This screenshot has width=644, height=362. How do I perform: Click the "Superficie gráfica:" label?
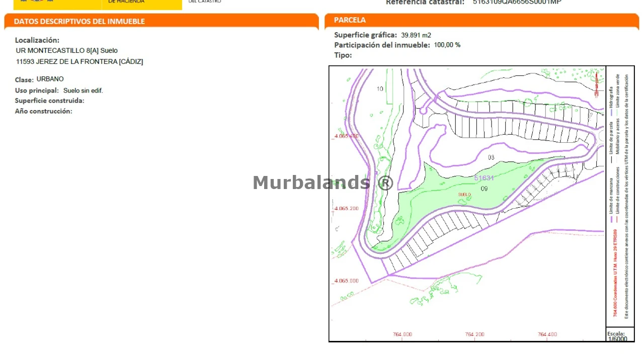(366, 35)
